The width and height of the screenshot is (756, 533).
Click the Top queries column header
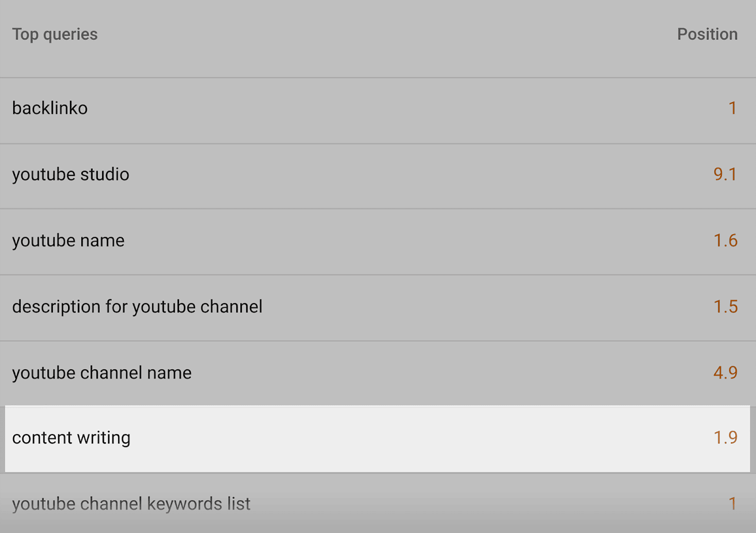coord(55,34)
